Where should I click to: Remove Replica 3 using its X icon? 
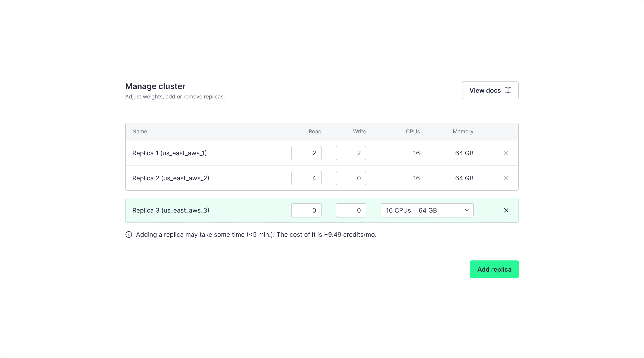click(x=506, y=210)
